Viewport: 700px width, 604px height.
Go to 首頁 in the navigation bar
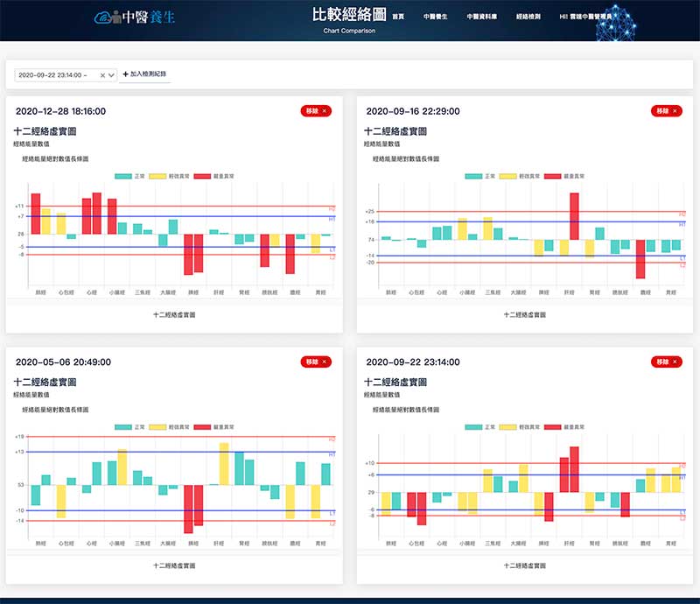pos(398,17)
